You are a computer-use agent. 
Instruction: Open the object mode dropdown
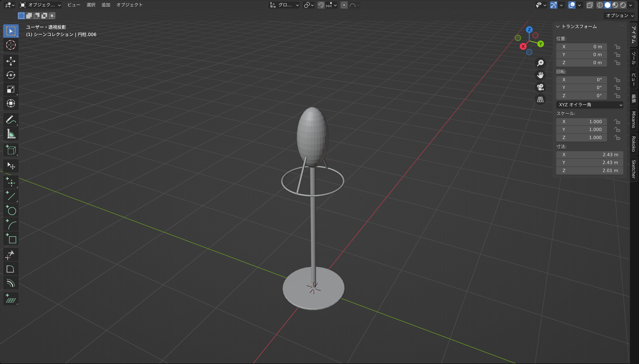[x=40, y=5]
